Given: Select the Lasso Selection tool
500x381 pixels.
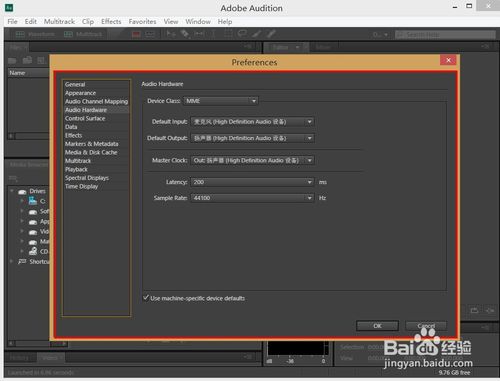Looking at the screenshot, I should click(x=242, y=34).
